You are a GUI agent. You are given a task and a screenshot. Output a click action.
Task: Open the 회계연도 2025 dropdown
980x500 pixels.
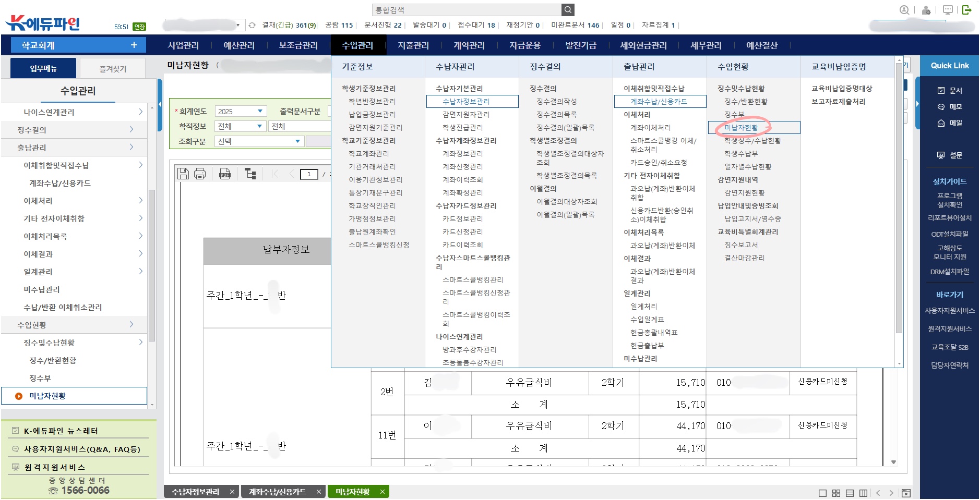pos(259,111)
